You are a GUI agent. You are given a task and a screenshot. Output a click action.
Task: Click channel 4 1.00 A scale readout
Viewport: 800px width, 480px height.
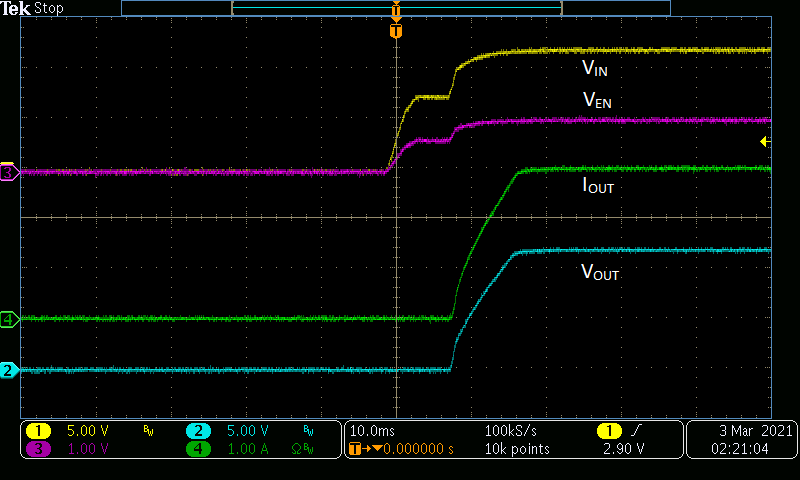247,449
